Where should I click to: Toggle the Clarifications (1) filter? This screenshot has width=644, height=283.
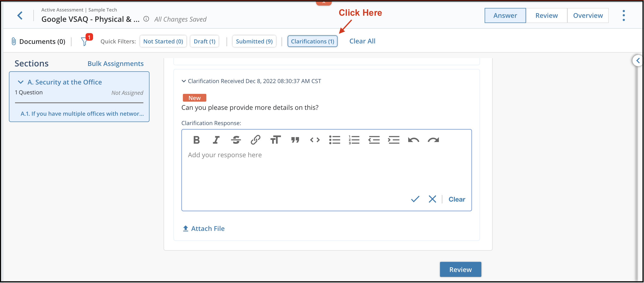click(312, 42)
